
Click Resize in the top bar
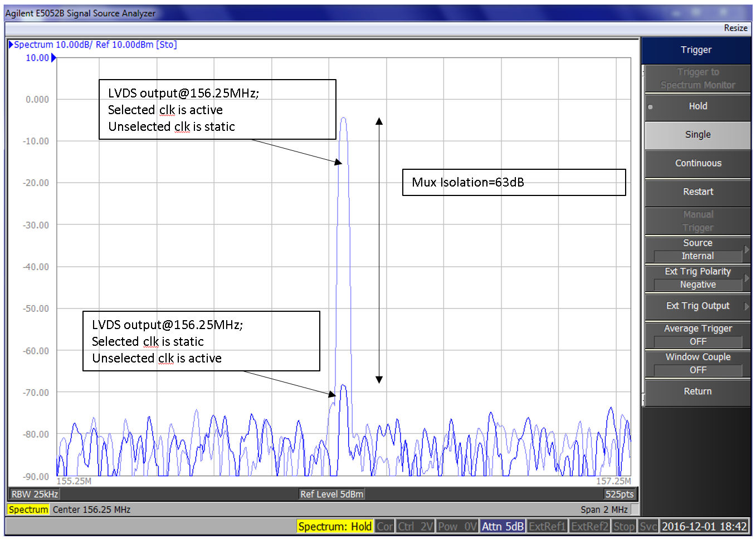click(x=735, y=28)
